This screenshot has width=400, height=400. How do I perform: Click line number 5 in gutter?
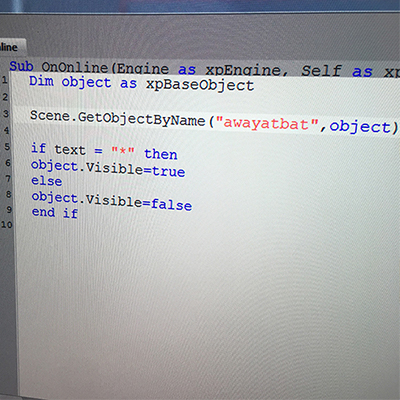(7, 147)
